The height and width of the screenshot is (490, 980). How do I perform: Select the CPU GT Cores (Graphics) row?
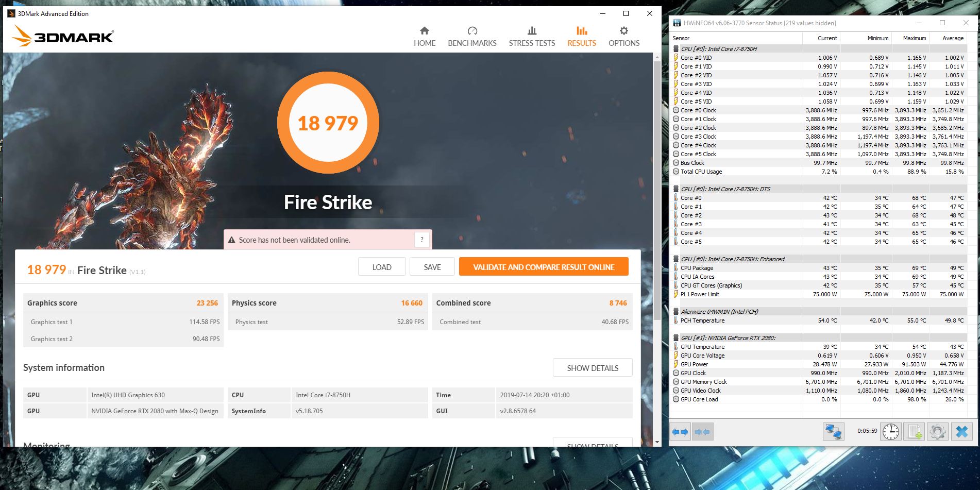[819, 285]
